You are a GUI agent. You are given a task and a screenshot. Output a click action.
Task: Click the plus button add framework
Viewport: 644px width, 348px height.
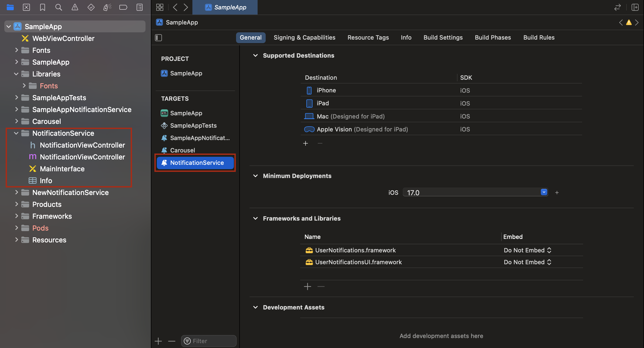307,286
